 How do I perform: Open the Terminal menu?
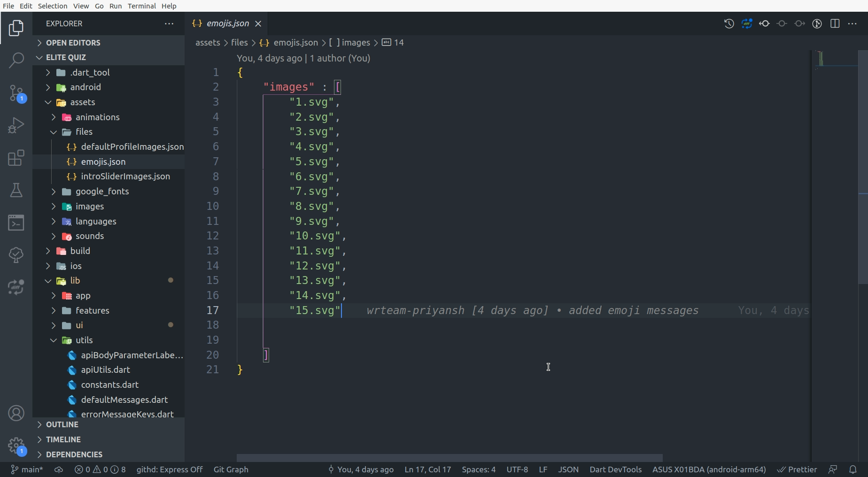pos(141,6)
